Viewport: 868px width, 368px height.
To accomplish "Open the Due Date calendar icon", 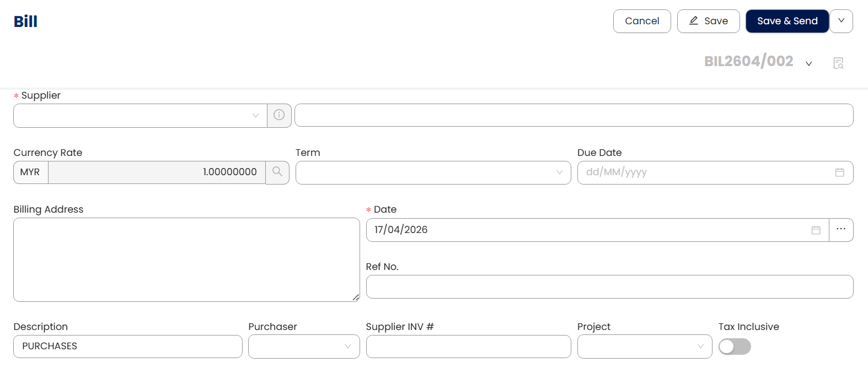I will click(839, 172).
